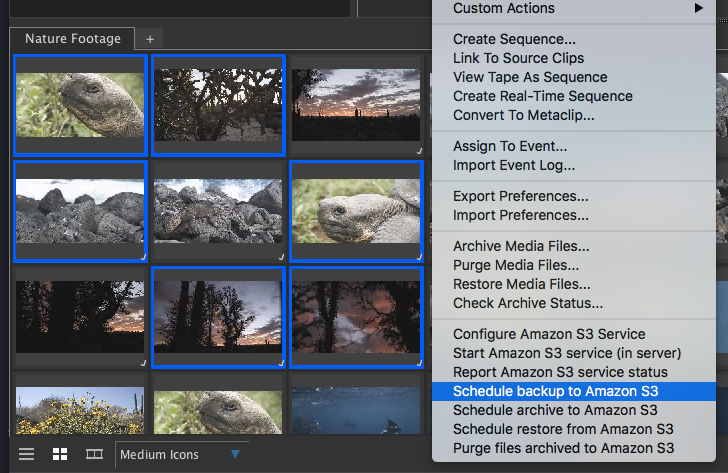Expand the Custom Actions submenu arrow

tap(699, 8)
